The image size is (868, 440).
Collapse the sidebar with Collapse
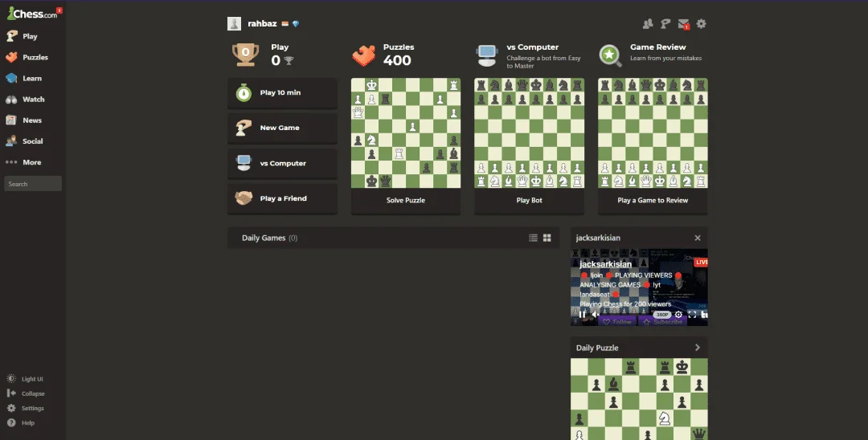(x=26, y=393)
